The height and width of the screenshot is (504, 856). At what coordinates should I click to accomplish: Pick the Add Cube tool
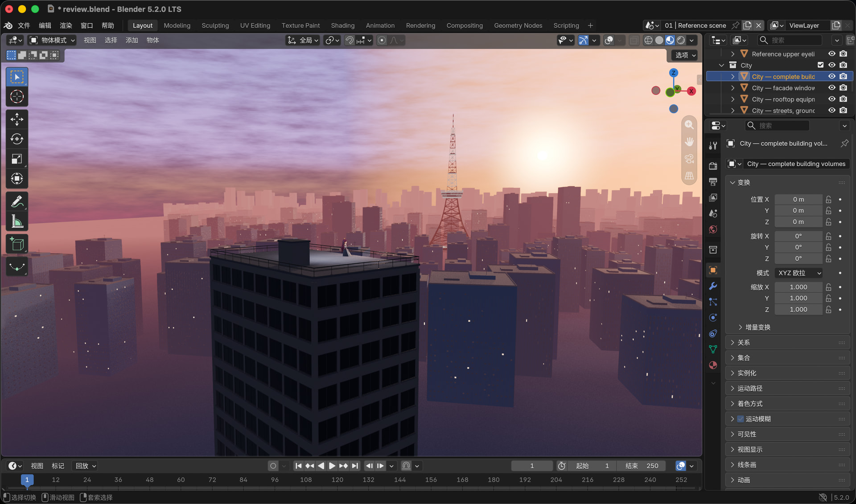click(x=17, y=244)
